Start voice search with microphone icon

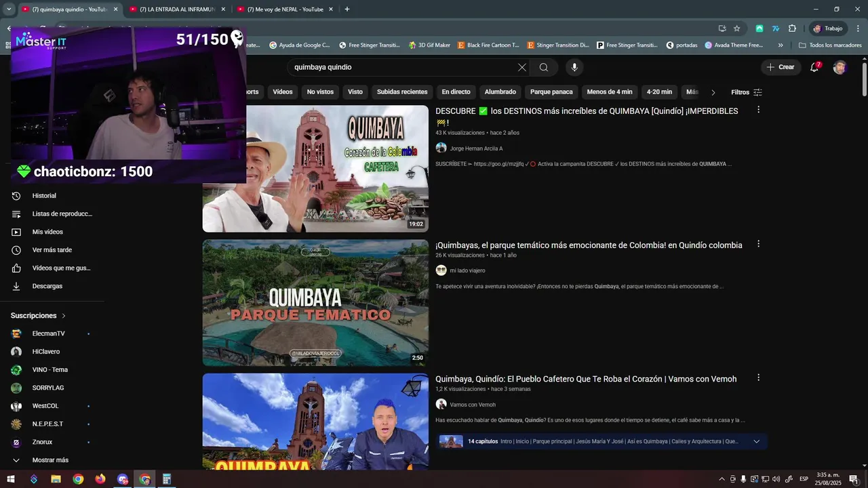point(574,67)
